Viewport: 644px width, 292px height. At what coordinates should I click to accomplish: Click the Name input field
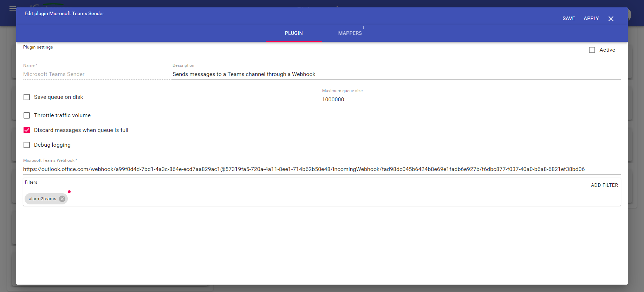pyautogui.click(x=97, y=74)
